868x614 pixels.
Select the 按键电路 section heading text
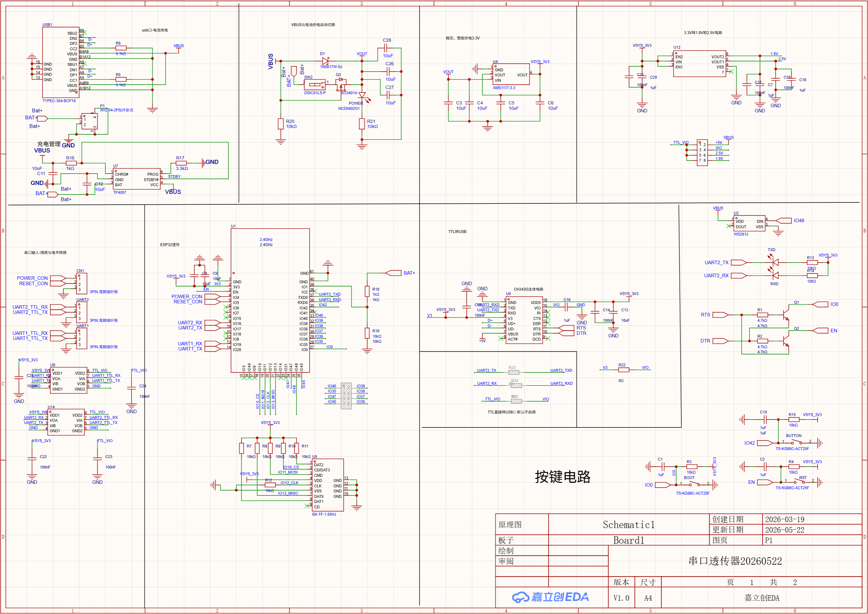tap(563, 477)
